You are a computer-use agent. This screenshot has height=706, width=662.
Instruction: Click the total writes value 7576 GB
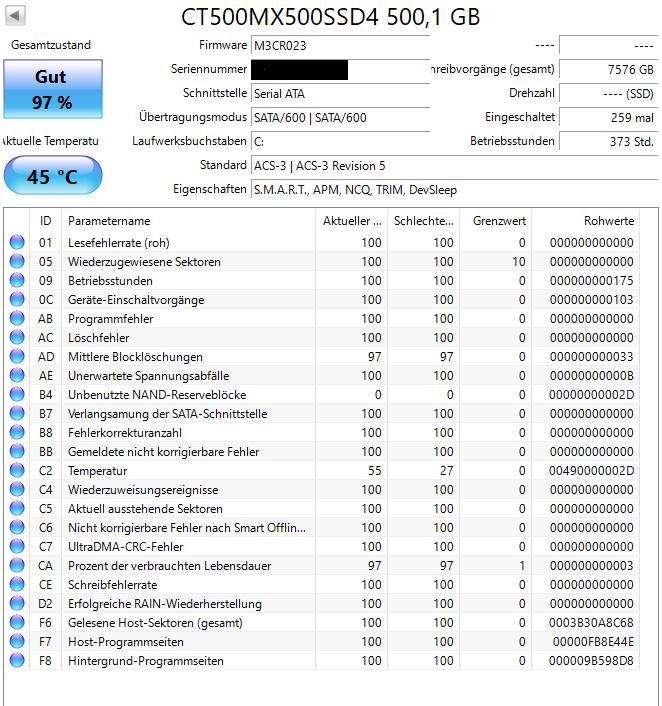coord(608,69)
